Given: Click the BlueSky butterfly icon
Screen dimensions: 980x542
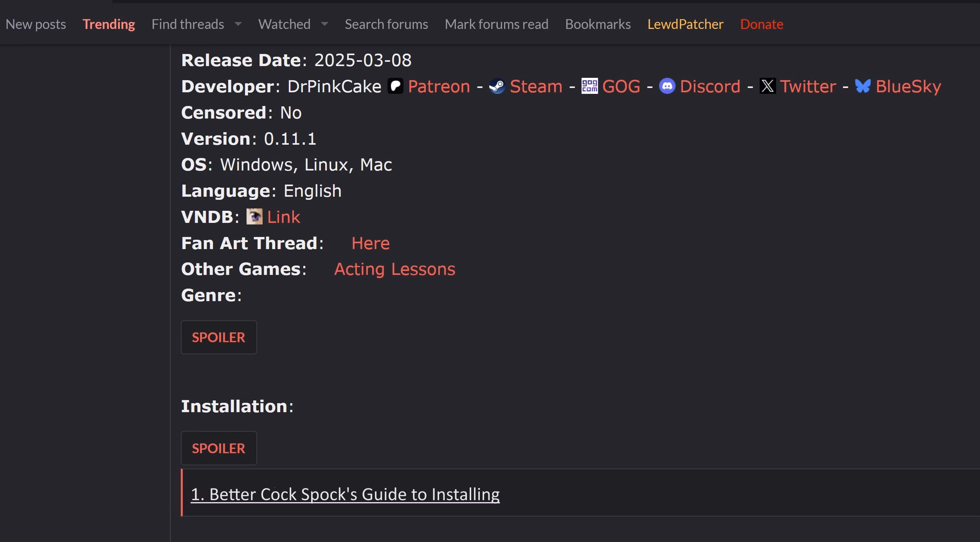Looking at the screenshot, I should coord(863,86).
